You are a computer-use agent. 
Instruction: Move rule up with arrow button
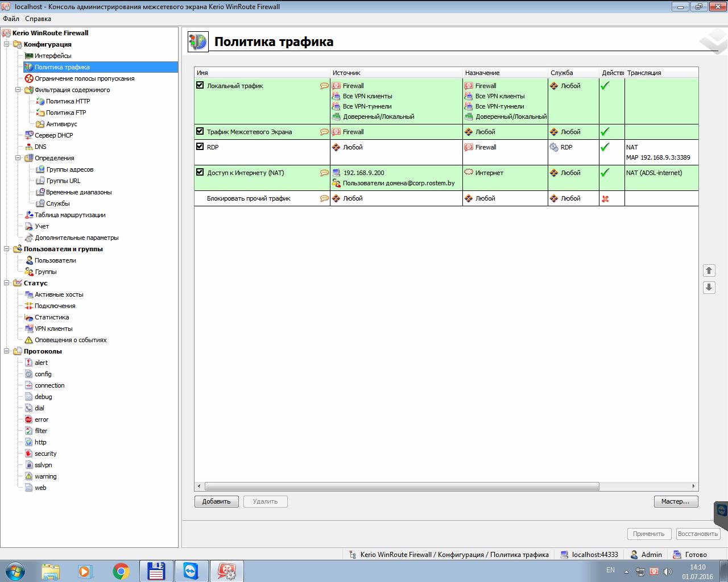click(x=709, y=271)
